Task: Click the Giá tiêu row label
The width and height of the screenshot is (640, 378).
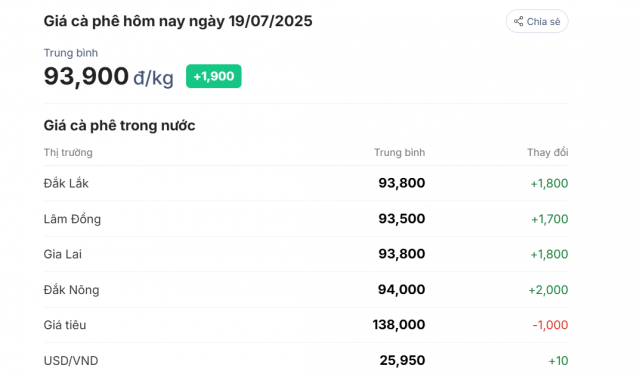Action: tap(65, 325)
